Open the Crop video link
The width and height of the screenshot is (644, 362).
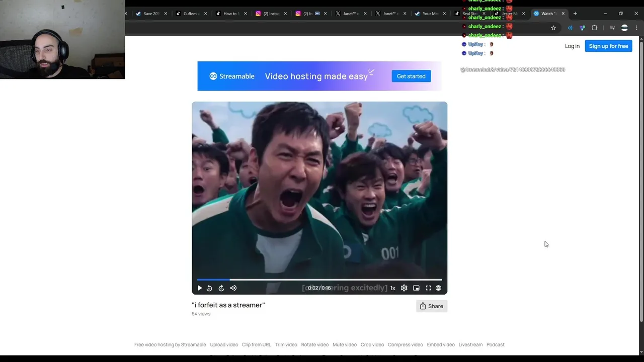372,345
